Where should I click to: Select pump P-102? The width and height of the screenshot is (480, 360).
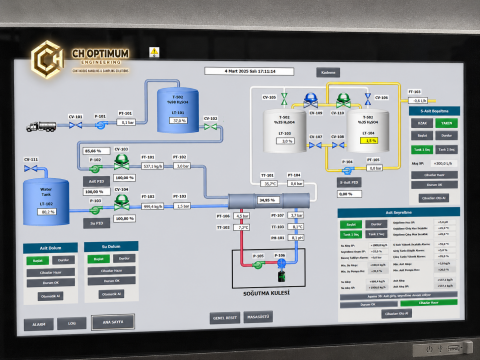(x=95, y=169)
